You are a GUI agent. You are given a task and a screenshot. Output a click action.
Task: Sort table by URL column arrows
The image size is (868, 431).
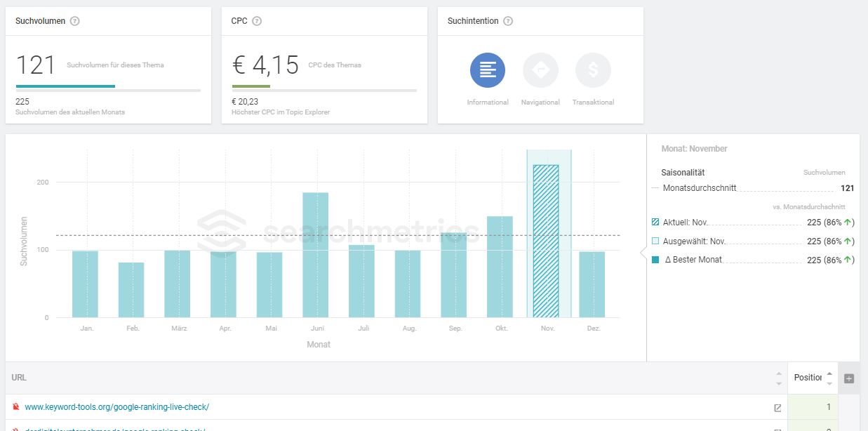click(779, 378)
